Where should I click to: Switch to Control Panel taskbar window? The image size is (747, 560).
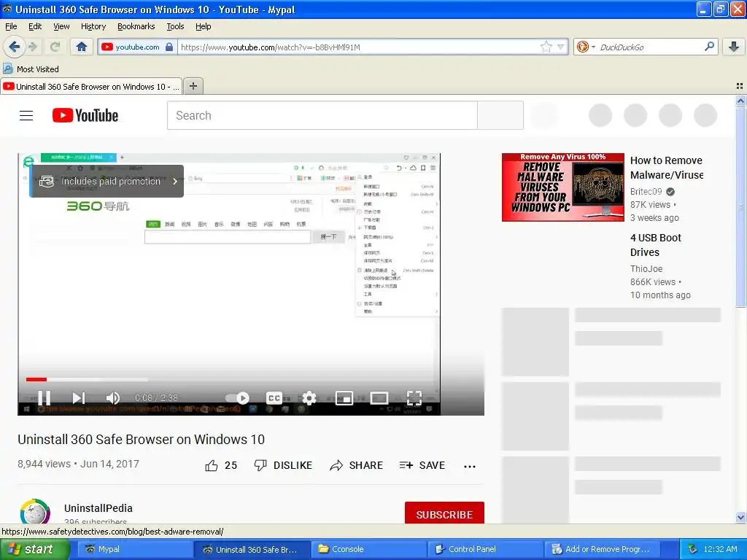[485, 549]
